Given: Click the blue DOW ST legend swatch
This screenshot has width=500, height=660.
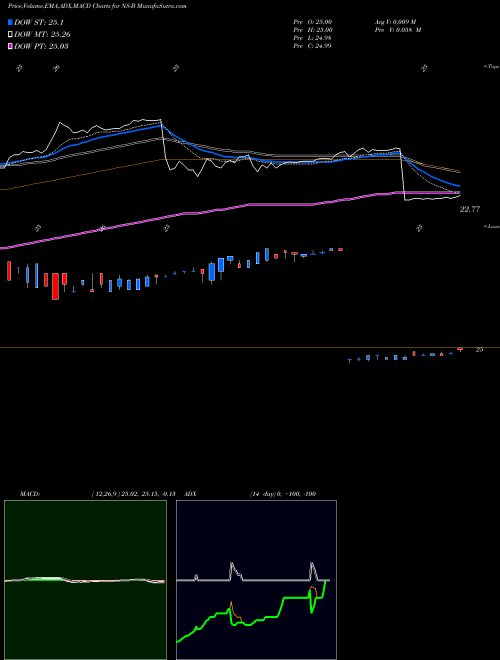Looking at the screenshot, I should (10, 22).
